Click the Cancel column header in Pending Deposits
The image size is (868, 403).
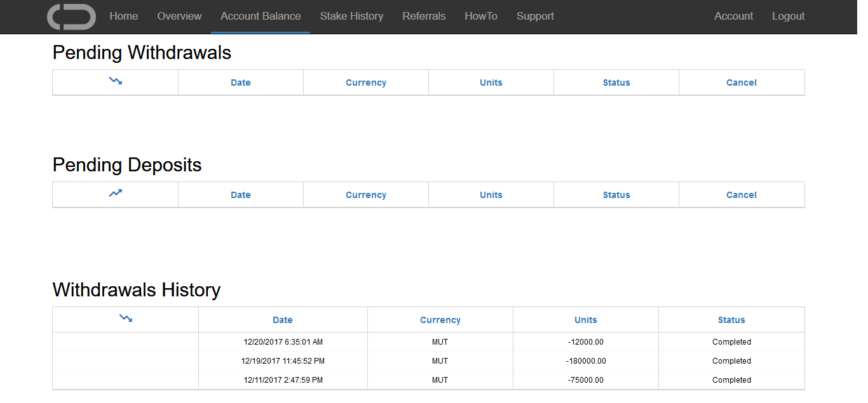click(741, 194)
